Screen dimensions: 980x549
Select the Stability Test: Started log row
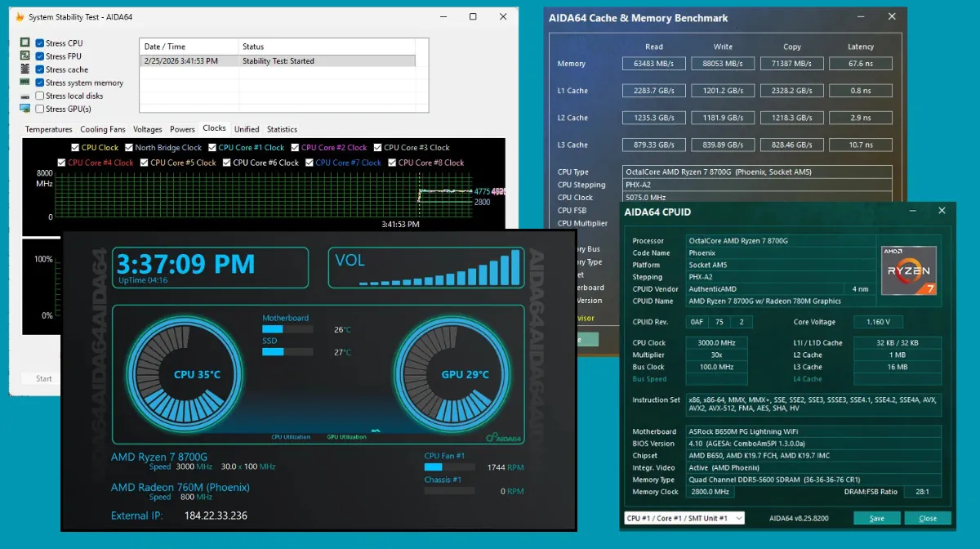278,60
